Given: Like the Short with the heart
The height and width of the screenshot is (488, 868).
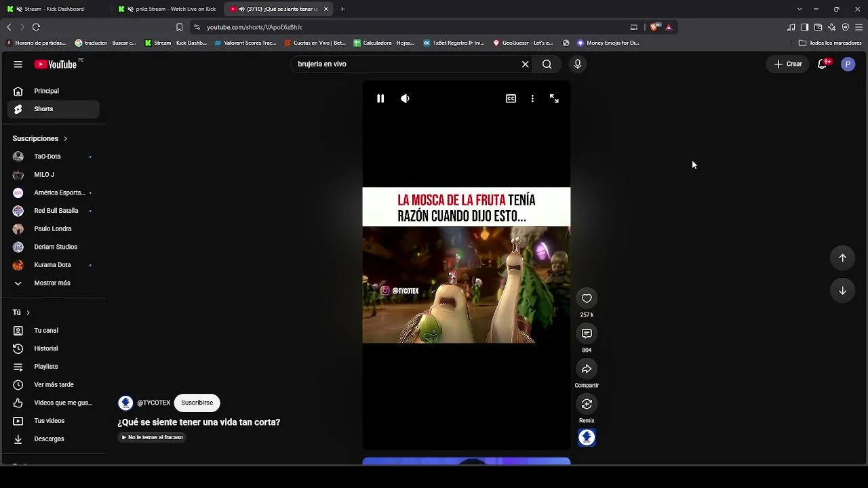Looking at the screenshot, I should point(587,298).
